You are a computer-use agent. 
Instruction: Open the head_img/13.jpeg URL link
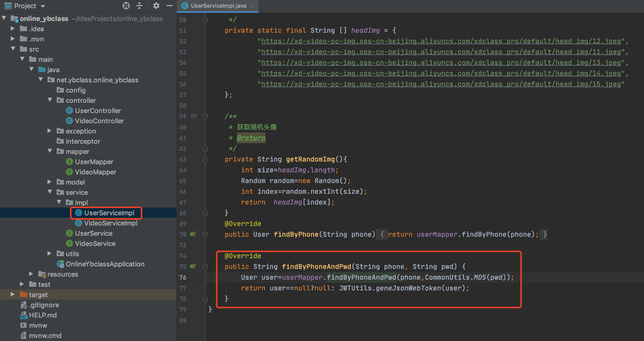click(x=441, y=63)
